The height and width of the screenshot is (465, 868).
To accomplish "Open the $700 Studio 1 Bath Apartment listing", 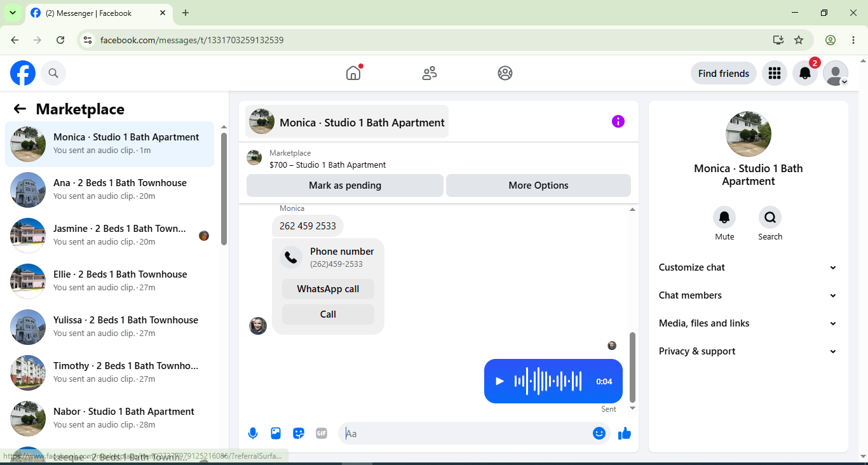I will tap(327, 165).
